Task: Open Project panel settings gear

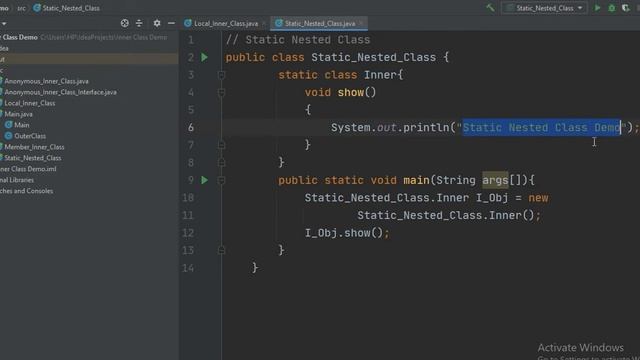Action: coord(157,23)
